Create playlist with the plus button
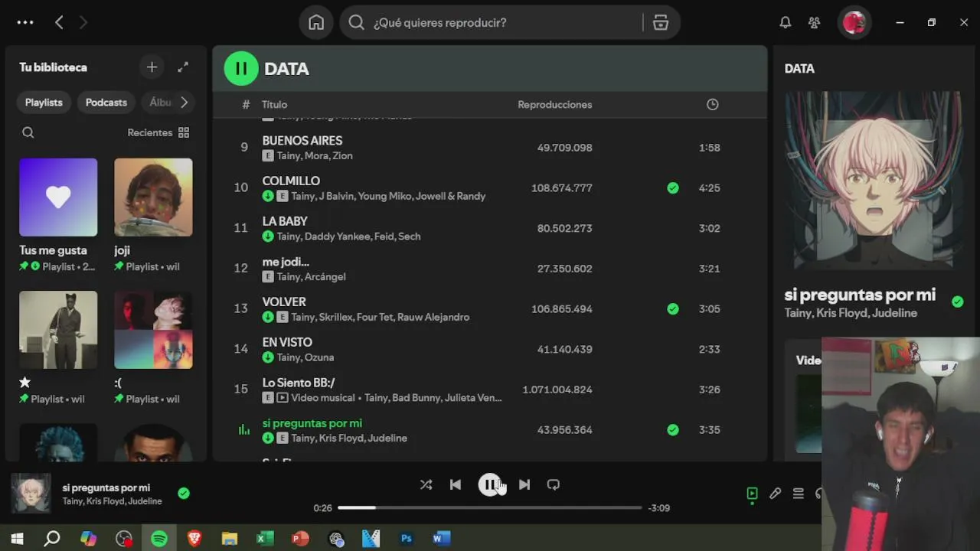The width and height of the screenshot is (980, 551). click(152, 67)
